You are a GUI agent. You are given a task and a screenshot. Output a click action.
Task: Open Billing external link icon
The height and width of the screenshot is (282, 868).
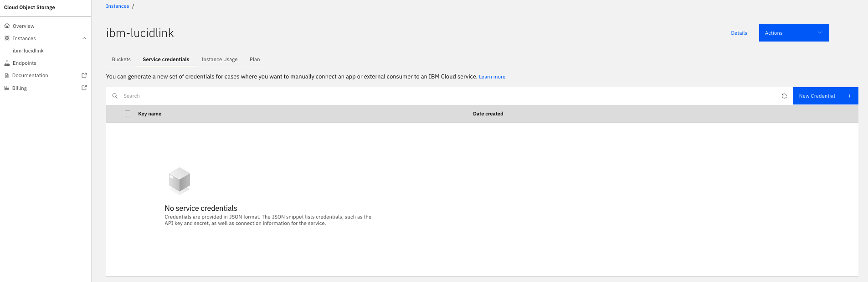click(x=84, y=88)
